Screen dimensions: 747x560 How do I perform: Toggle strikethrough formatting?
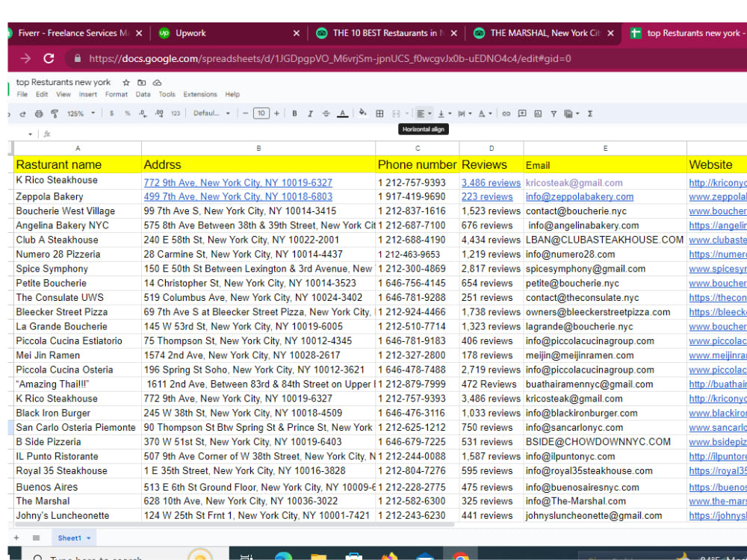326,113
